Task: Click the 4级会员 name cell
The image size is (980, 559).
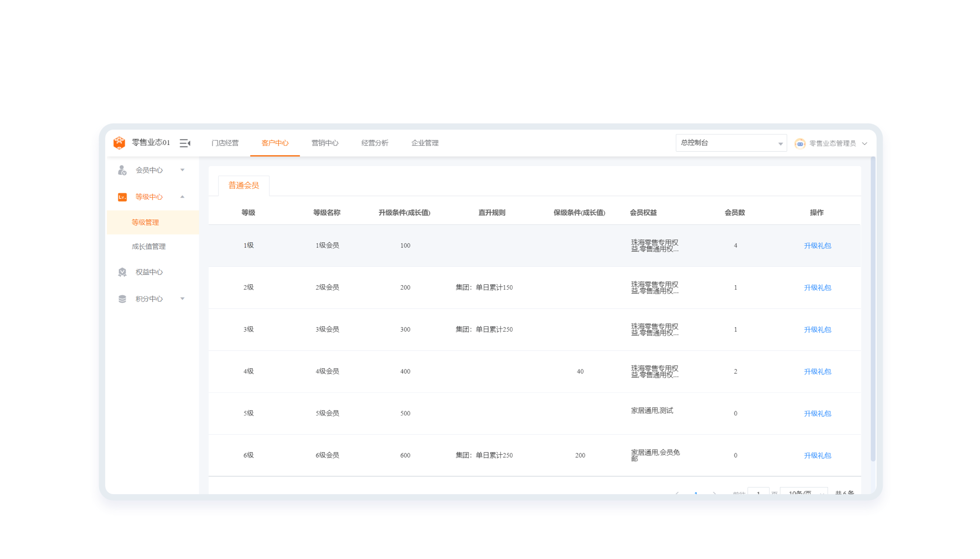Action: 327,371
